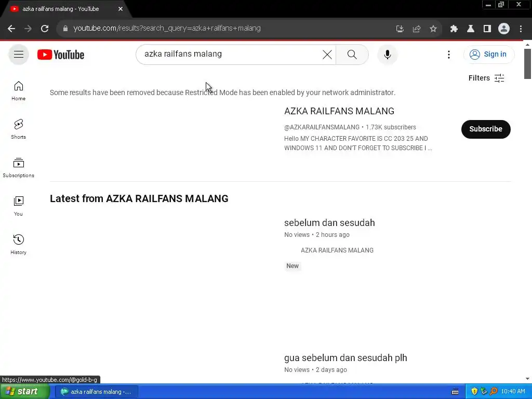Open video sebelum dan sesudah
Image resolution: width=532 pixels, height=399 pixels.
329,222
